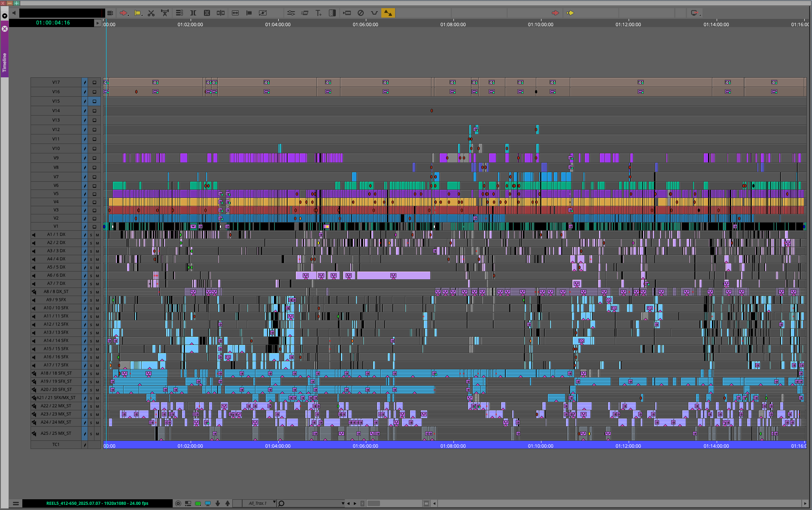
Task: Expand the timeline search field dropdown arrow
Action: [343, 504]
